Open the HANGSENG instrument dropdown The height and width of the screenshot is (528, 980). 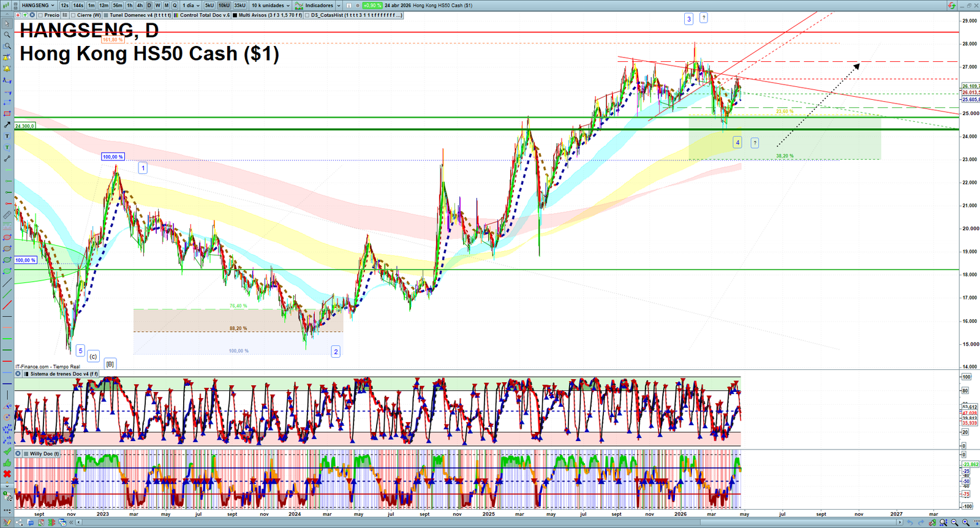coord(38,6)
